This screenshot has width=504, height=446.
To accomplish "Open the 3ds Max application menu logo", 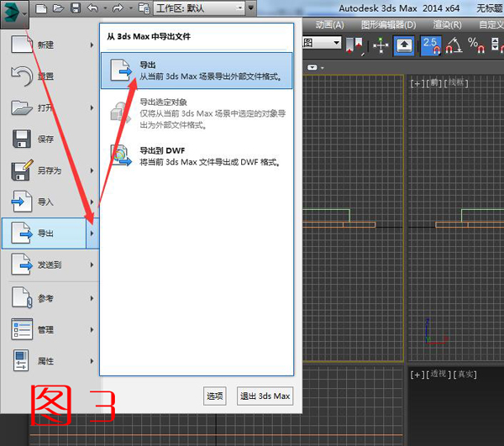I will point(14,14).
